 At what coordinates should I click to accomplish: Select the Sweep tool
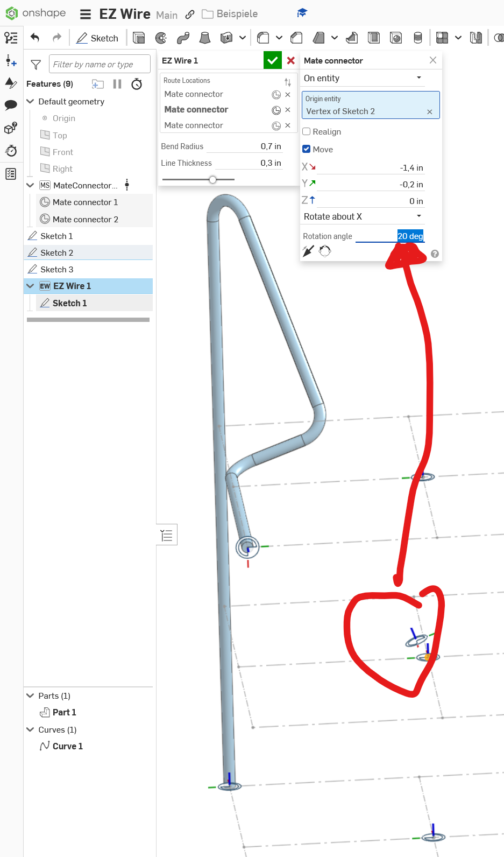tap(183, 38)
